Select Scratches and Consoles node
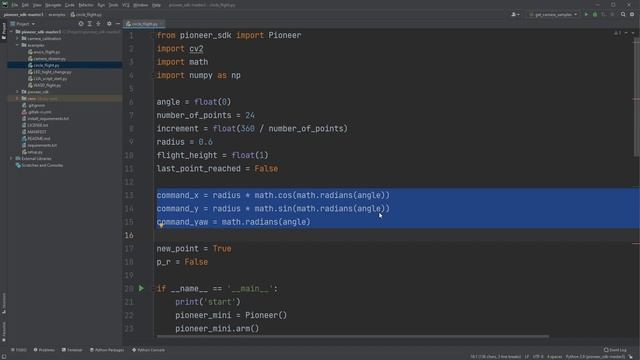Screen dimensions: 640x360 coord(39,165)
